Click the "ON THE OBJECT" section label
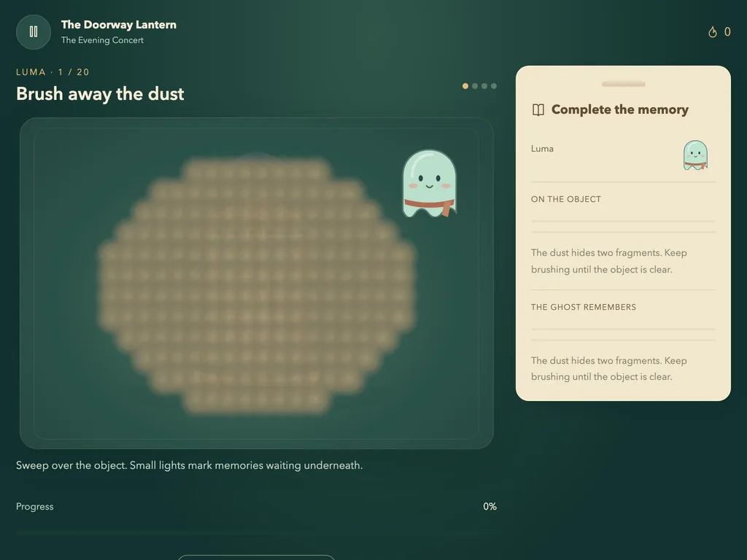This screenshot has width=747, height=560. coord(566,200)
